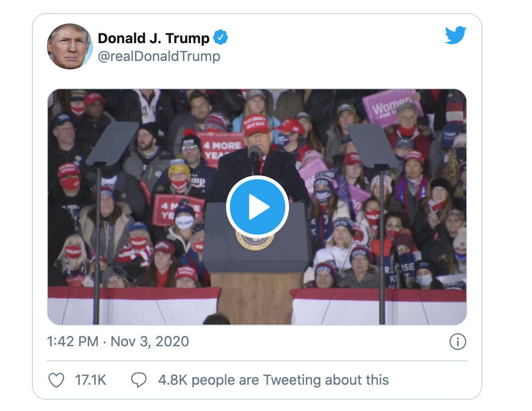This screenshot has height=411, width=532.
Task: Click the white play triangle overlay
Action: coord(257,206)
